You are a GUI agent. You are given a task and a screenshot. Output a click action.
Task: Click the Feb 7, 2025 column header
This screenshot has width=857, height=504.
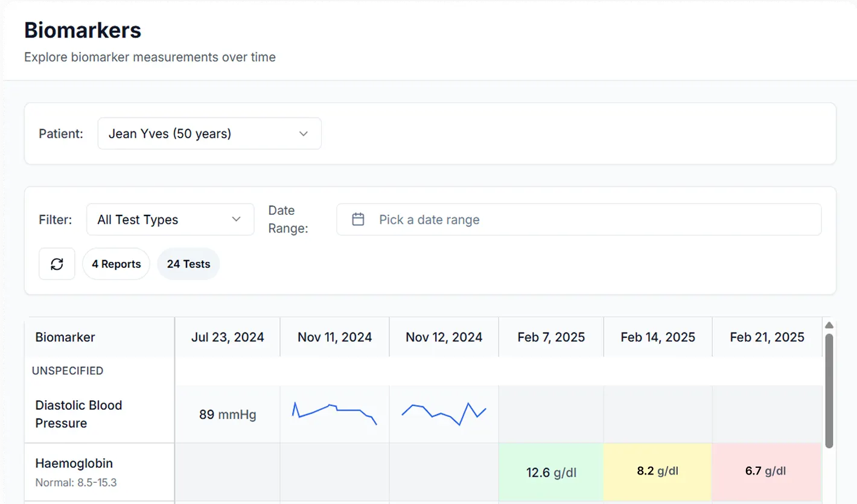(x=551, y=337)
